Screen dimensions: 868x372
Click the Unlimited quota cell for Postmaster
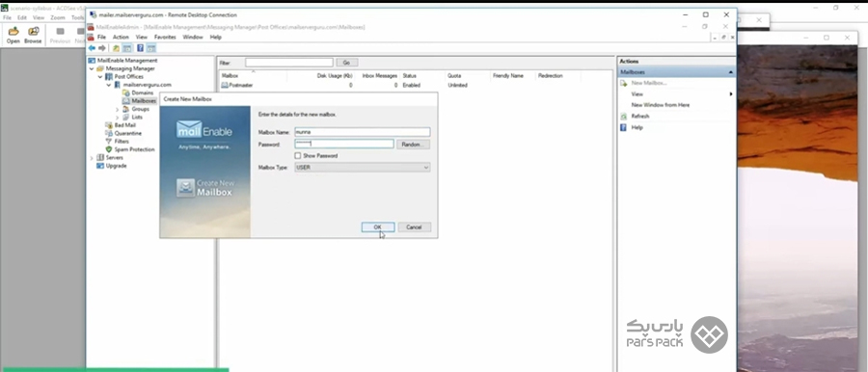458,85
